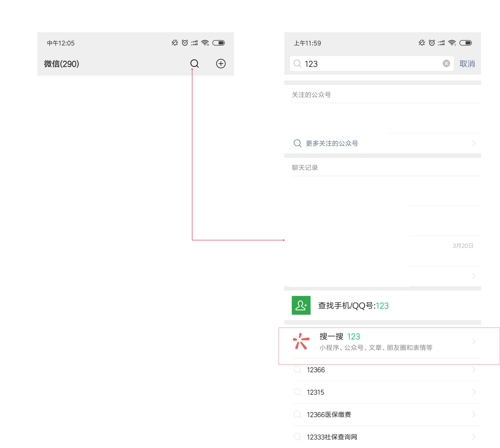
Task: Tap the green add-contact icon
Action: pyautogui.click(x=301, y=305)
